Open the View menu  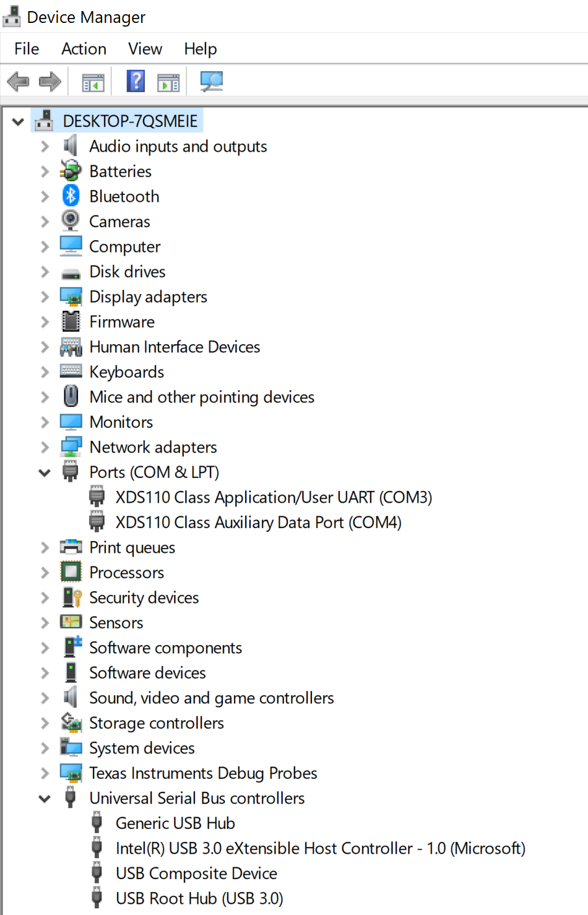point(145,49)
